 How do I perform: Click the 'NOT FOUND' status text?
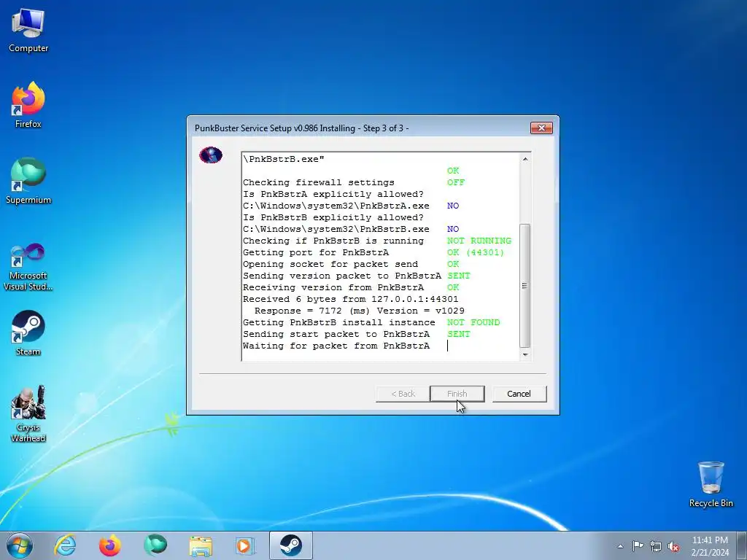click(x=473, y=322)
